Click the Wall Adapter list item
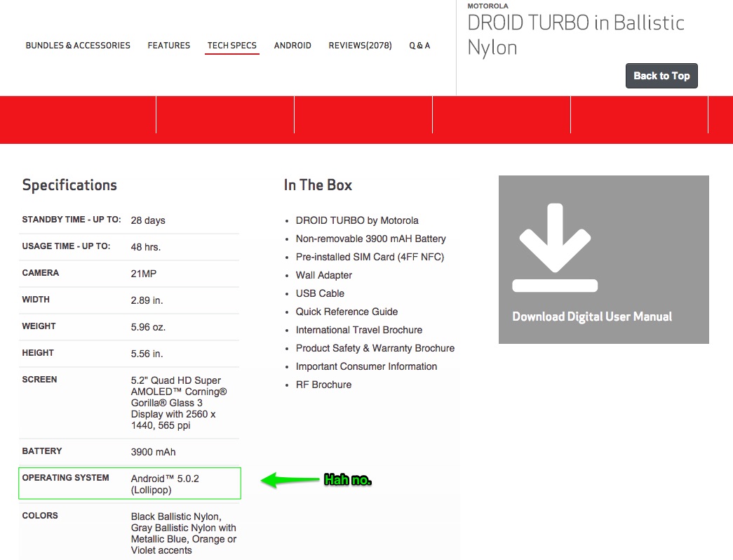The image size is (733, 560). click(x=323, y=275)
